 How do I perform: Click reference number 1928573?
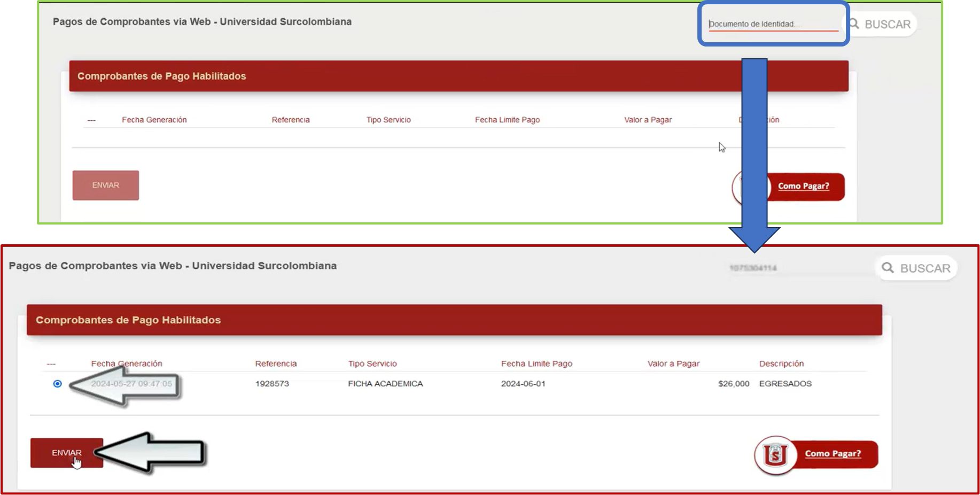tap(272, 384)
